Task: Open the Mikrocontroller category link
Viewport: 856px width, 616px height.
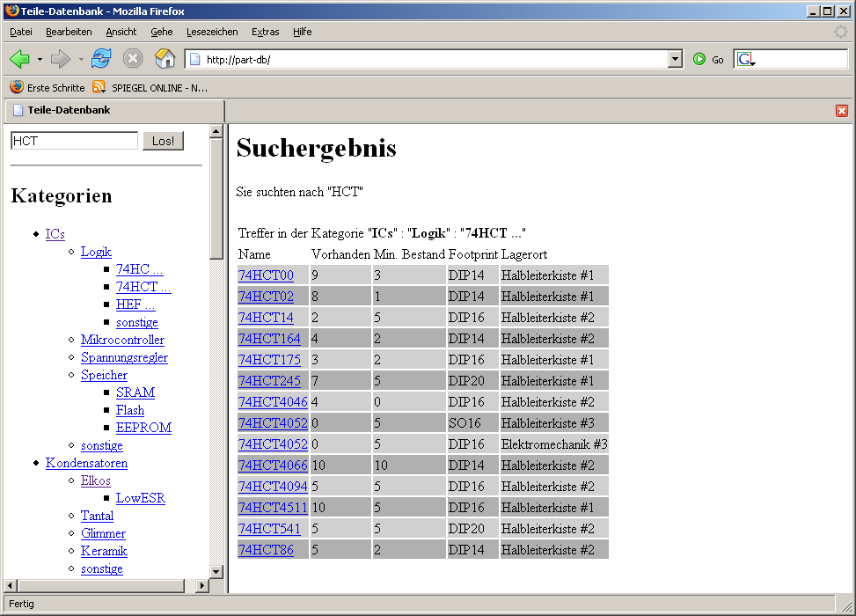Action: [122, 340]
